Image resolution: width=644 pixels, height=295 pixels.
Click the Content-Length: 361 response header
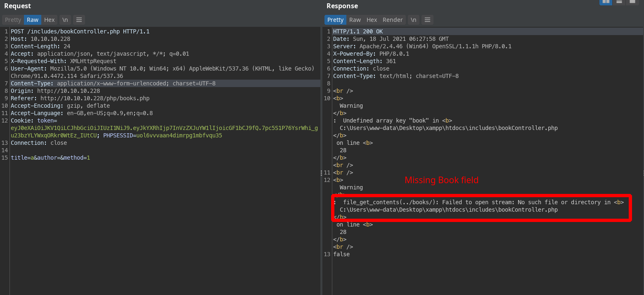[365, 61]
